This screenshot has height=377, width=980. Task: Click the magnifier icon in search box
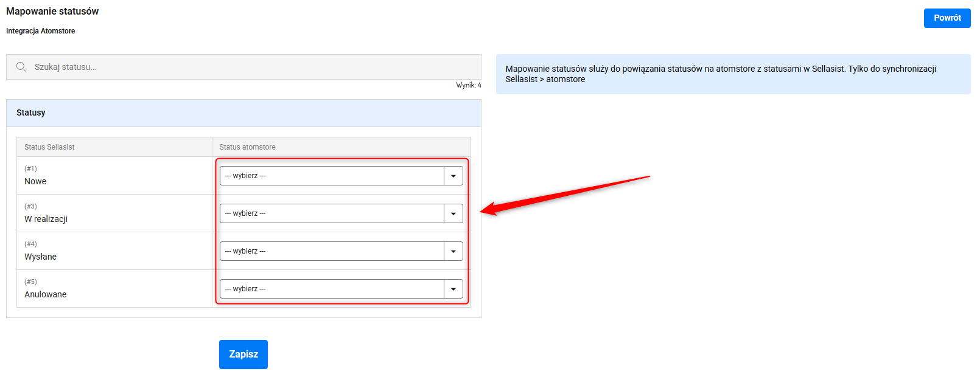click(21, 67)
